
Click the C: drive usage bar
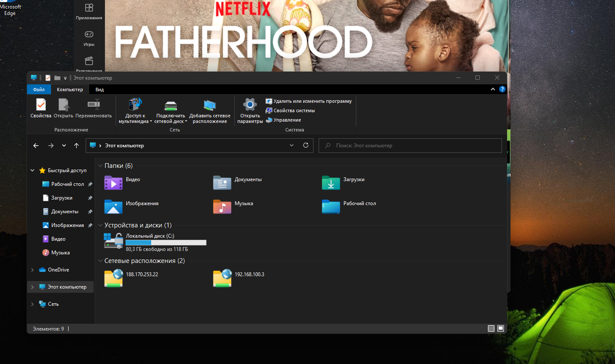pyautogui.click(x=166, y=242)
